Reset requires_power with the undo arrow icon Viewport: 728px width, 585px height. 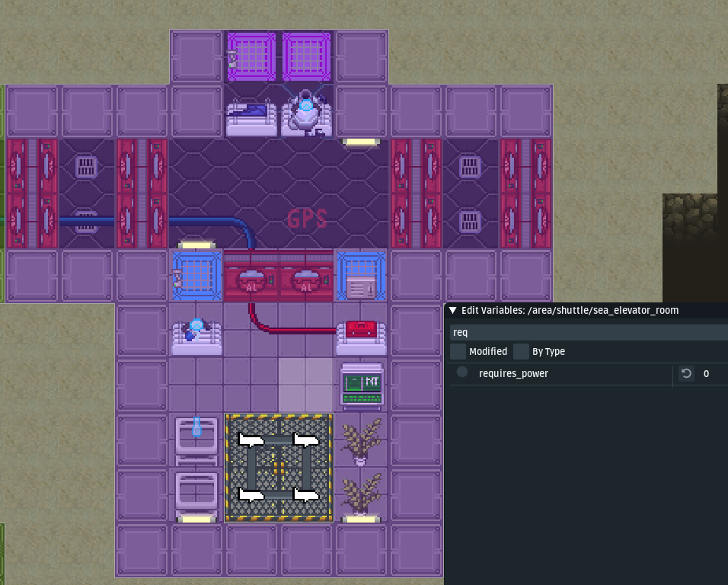[686, 374]
